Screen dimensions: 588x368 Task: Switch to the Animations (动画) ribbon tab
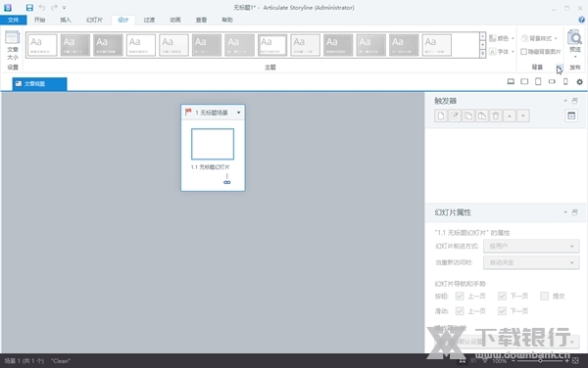(x=175, y=20)
